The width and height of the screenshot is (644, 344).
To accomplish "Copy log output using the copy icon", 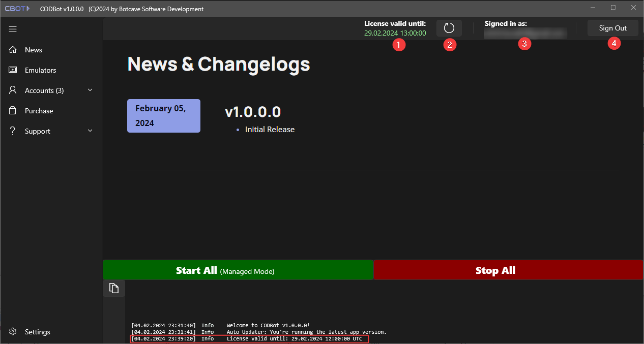I will [x=114, y=288].
